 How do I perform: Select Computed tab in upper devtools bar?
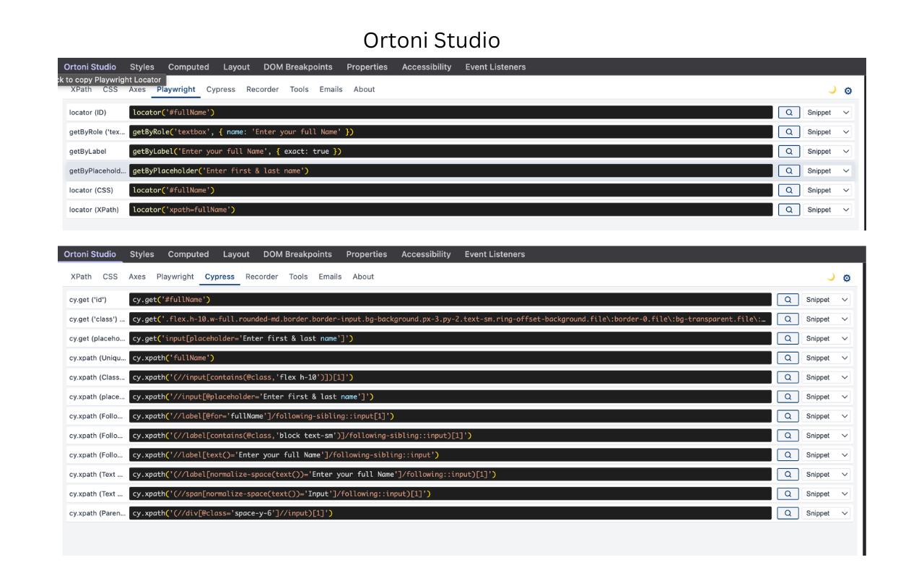pyautogui.click(x=188, y=67)
